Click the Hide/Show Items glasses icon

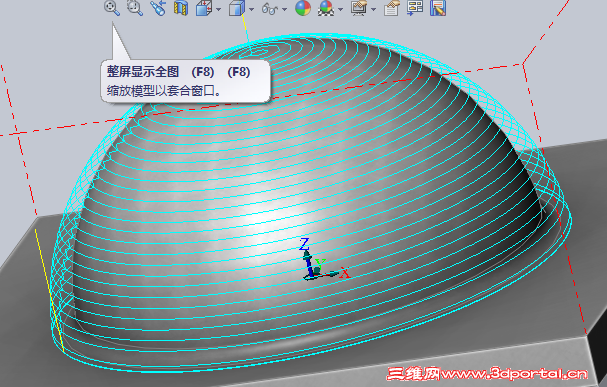click(x=270, y=8)
